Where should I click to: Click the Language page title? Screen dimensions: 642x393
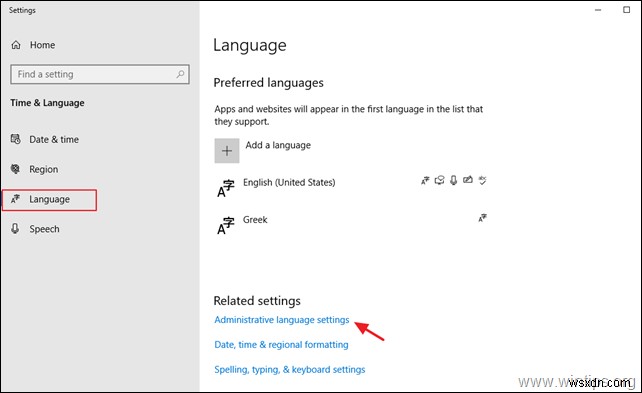click(x=250, y=45)
